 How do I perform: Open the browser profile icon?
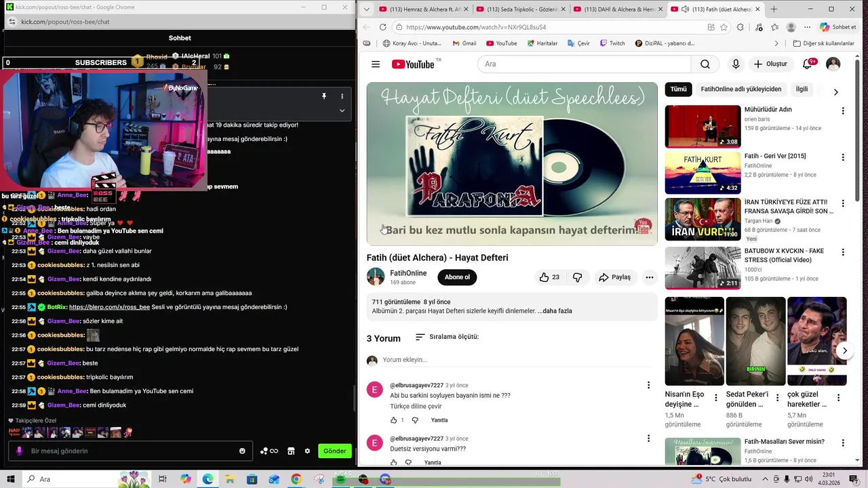[791, 27]
